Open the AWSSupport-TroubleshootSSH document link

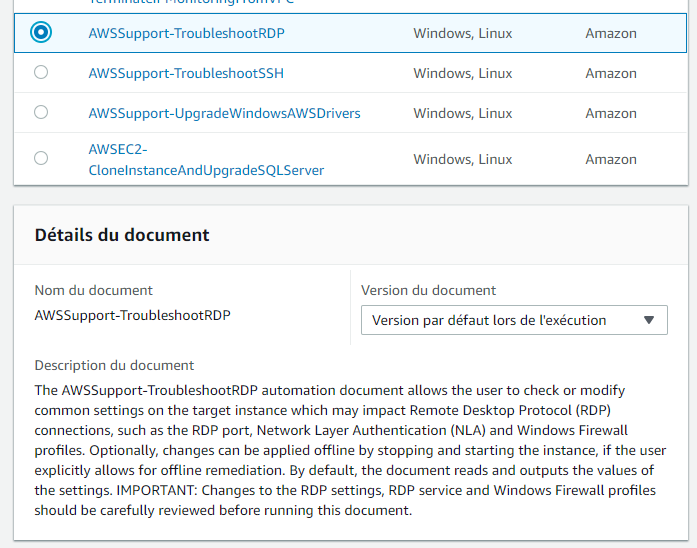[186, 73]
